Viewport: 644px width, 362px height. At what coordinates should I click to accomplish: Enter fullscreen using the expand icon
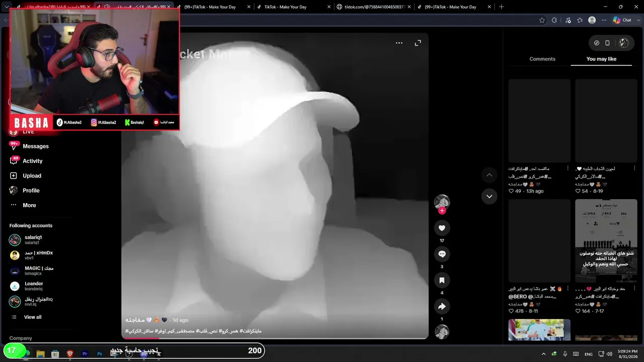point(418,43)
